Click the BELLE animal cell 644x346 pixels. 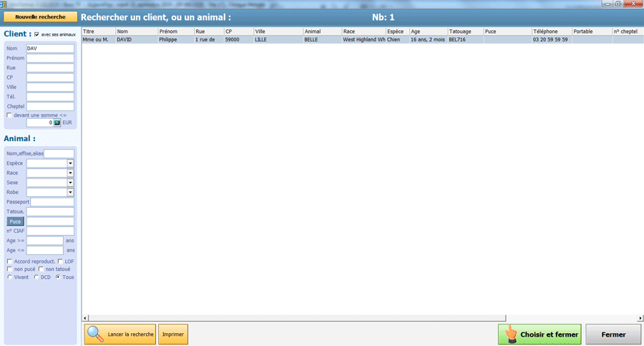323,39
